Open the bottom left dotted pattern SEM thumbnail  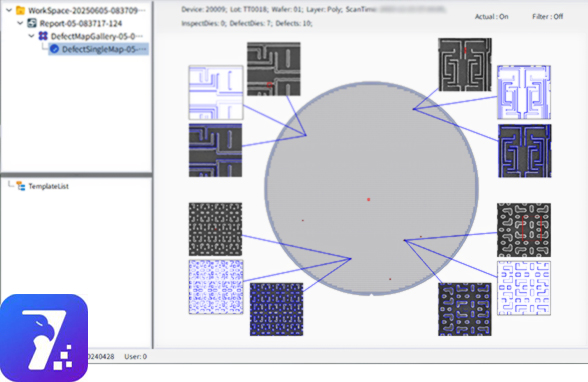pyautogui.click(x=215, y=229)
